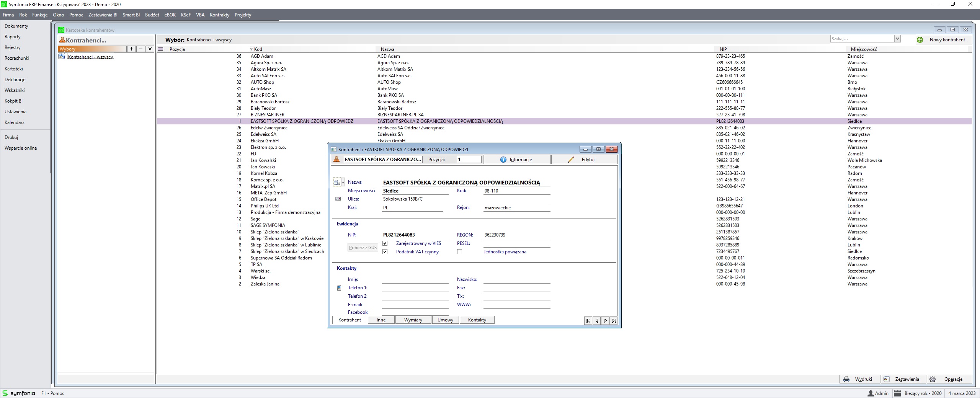Click the plus icon in Wybory panel

click(x=131, y=49)
